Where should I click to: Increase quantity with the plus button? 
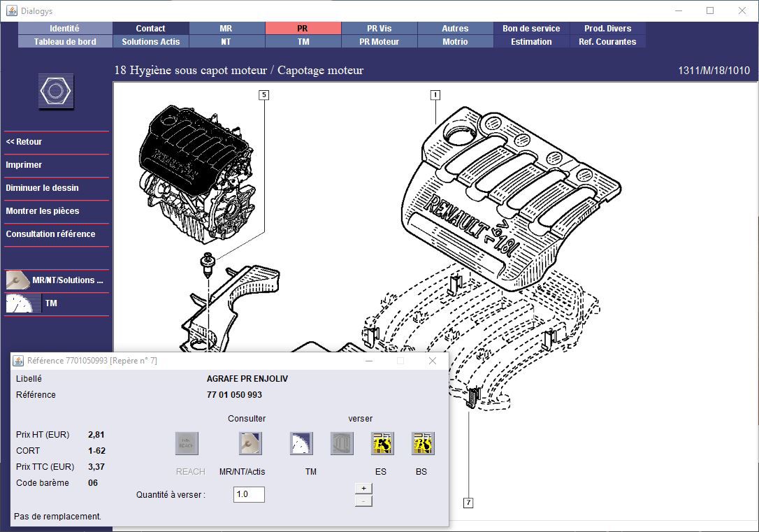pos(363,489)
